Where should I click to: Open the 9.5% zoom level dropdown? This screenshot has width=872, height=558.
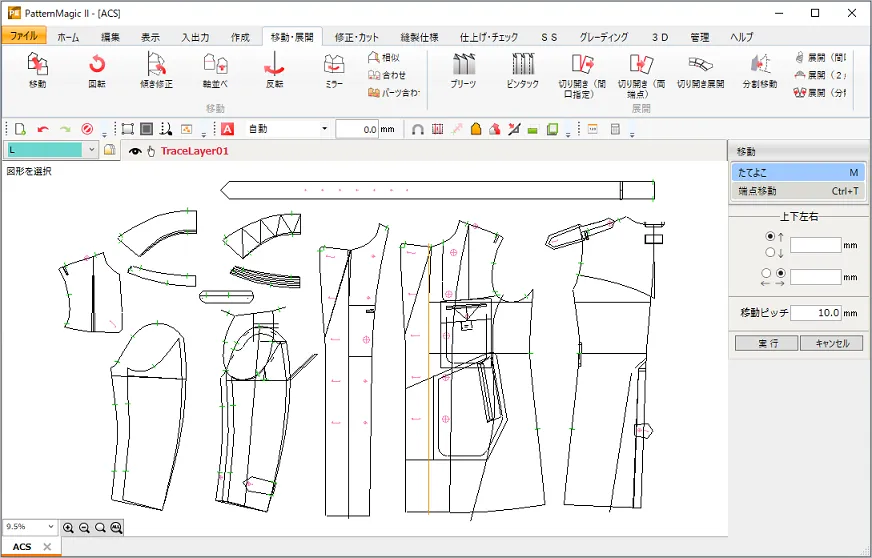click(51, 527)
